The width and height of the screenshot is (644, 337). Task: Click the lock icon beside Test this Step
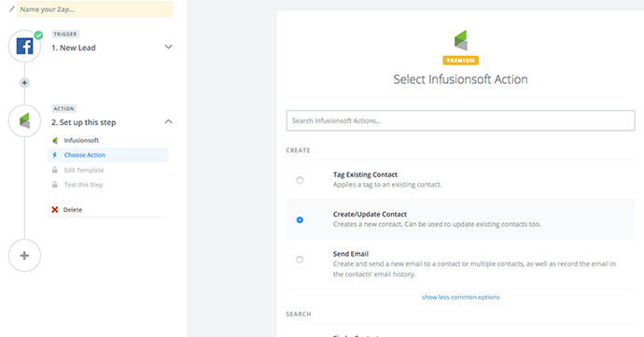[55, 185]
